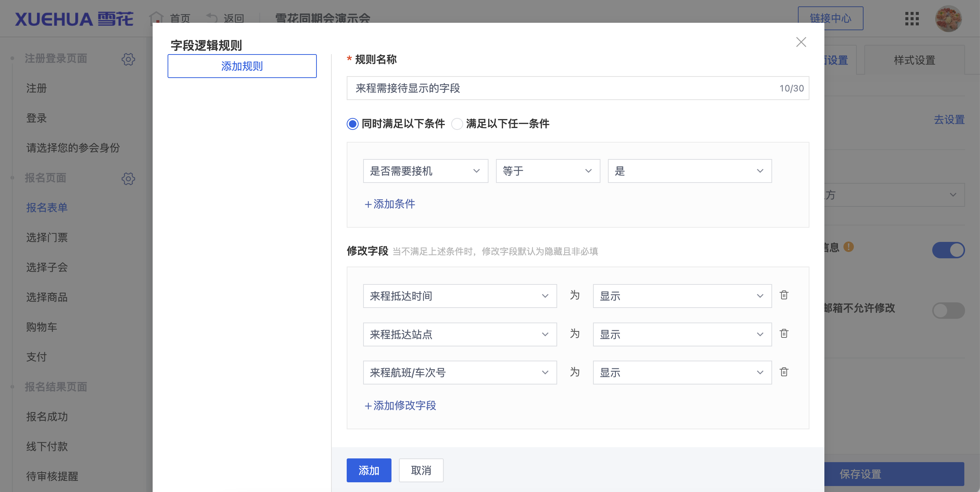Viewport: 980px width, 492px height.
Task: Toggle the blue enabled switch beside 信息
Action: tap(948, 250)
